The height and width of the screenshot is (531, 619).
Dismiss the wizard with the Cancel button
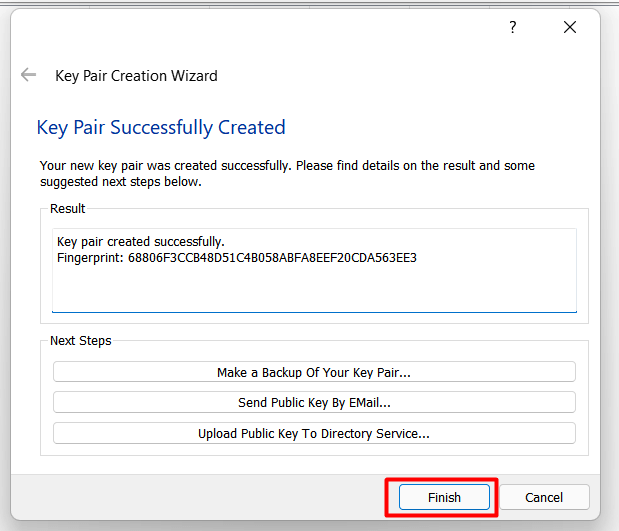click(x=544, y=497)
